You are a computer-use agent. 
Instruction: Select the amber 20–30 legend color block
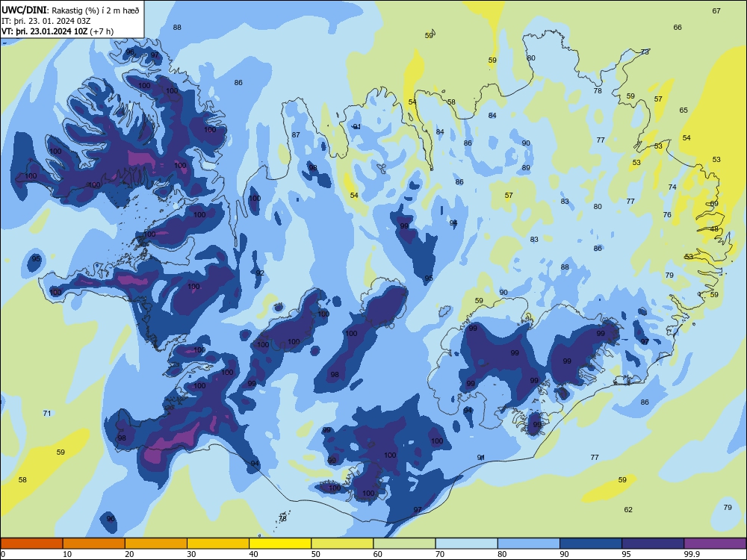click(156, 544)
